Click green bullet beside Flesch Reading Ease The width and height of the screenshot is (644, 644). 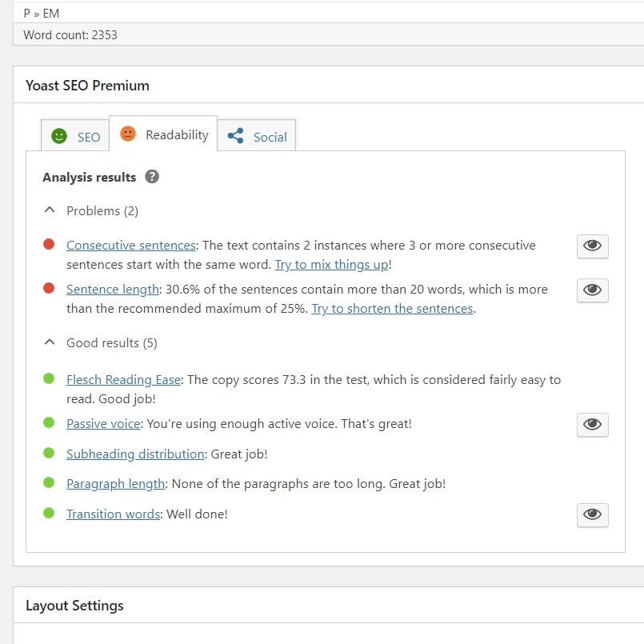pos(49,378)
